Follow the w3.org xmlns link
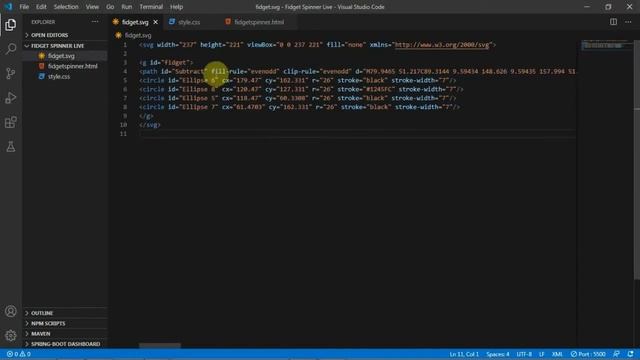The image size is (640, 360). 442,45
